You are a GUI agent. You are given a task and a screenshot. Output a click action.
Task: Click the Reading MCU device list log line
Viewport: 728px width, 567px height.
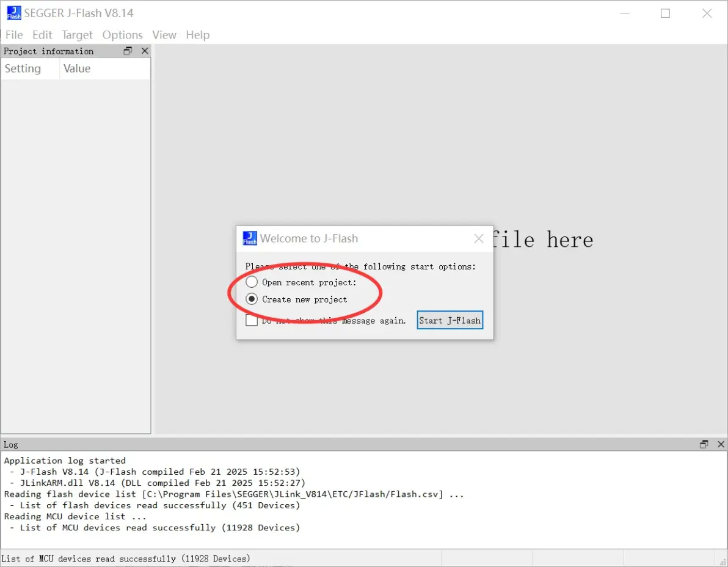tap(75, 516)
